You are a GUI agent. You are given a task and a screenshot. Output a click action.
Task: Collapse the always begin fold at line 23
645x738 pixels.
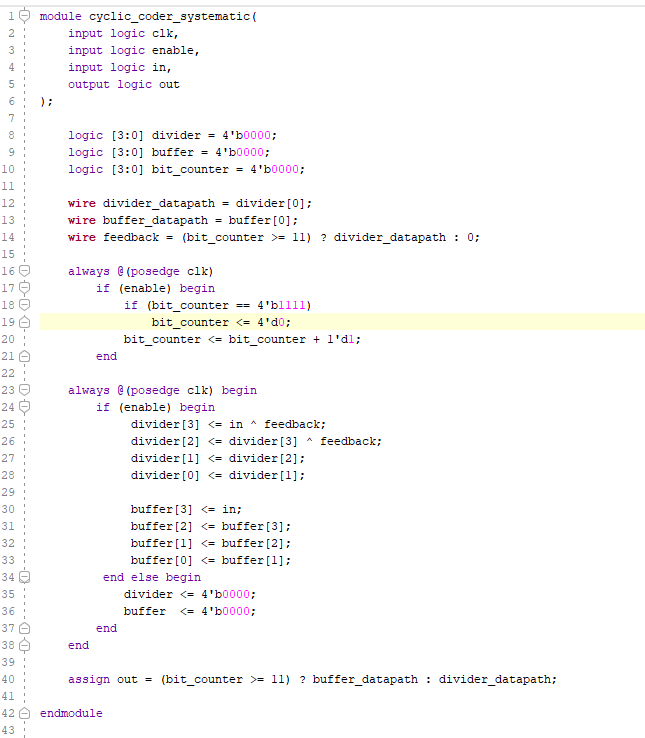coord(24,390)
